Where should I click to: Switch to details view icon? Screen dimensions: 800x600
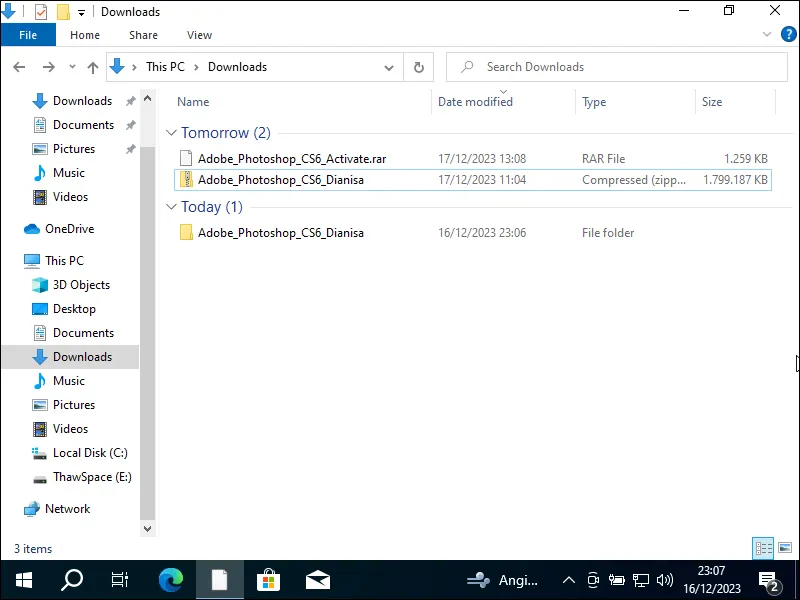(764, 548)
